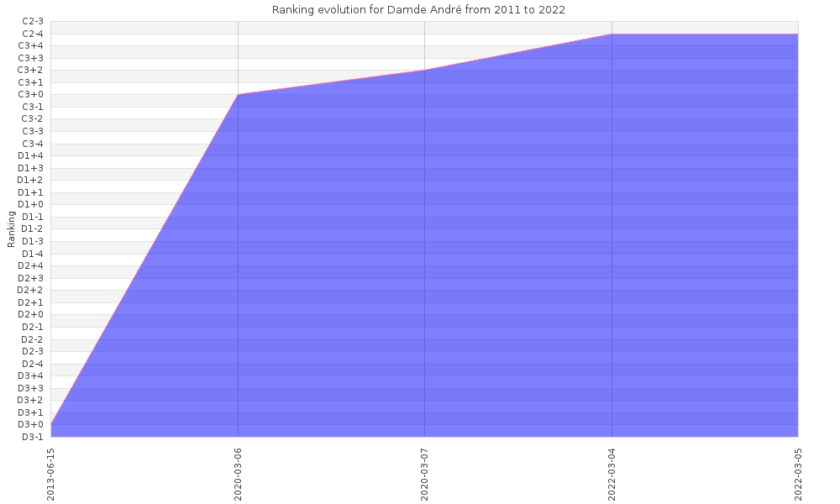Click the data point at 2020-03-07 on the line

(424, 70)
